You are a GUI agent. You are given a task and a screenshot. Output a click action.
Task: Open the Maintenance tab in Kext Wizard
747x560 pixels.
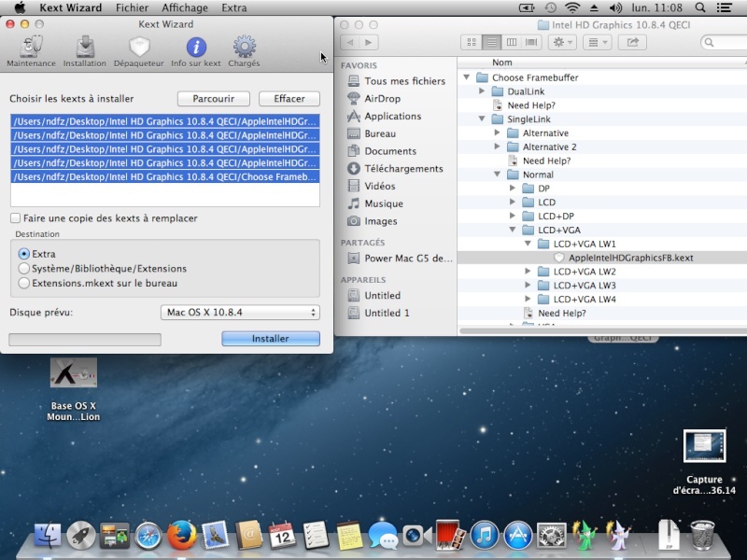coord(31,51)
